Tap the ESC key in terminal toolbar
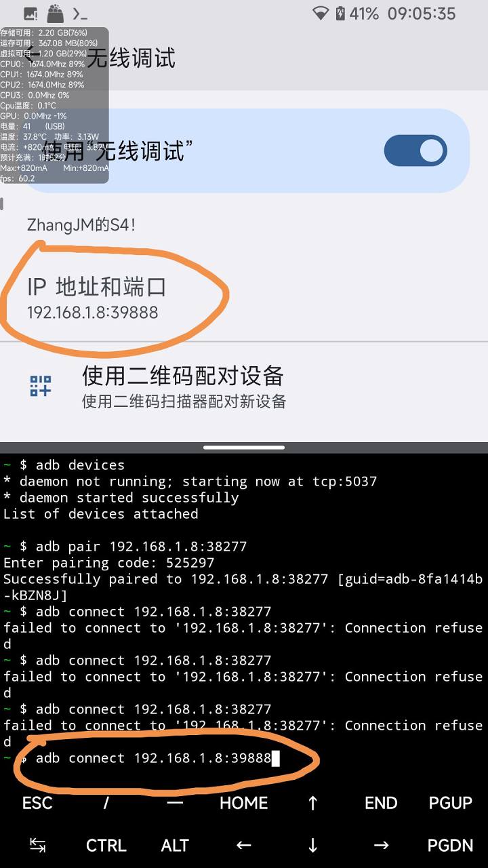Screen dimensions: 488x868 coord(37,804)
